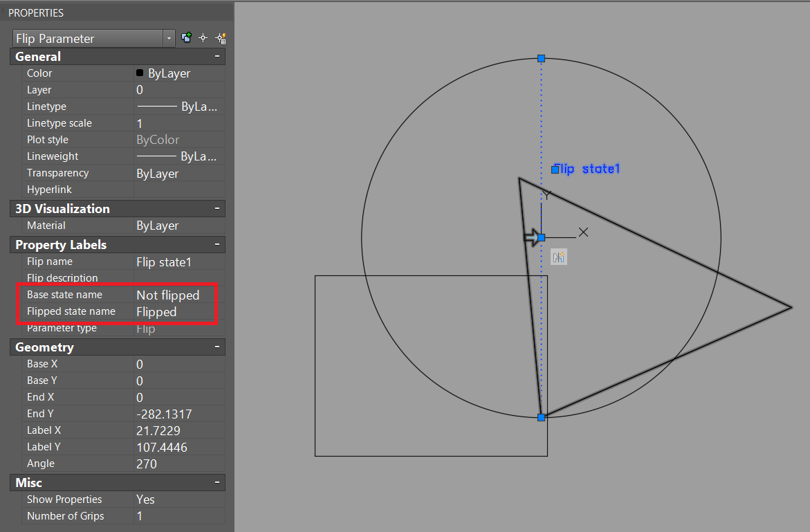The image size is (810, 532).
Task: Collapse the General section
Action: [219, 56]
